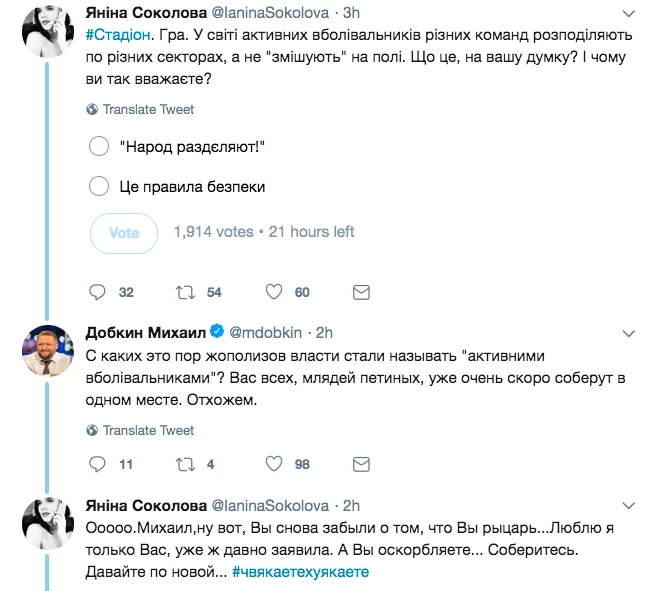Open the chevron menu on Sokolova's last reply
Screen dimensions: 661x591
coord(628,503)
